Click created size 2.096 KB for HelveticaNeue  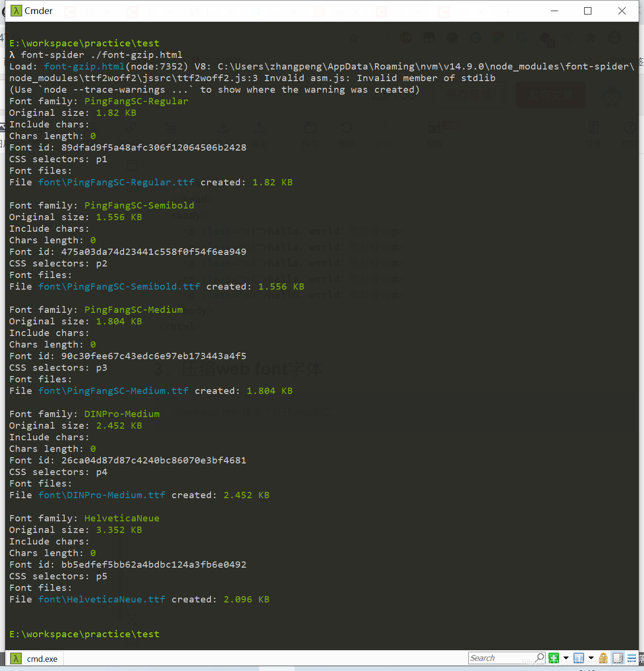246,599
